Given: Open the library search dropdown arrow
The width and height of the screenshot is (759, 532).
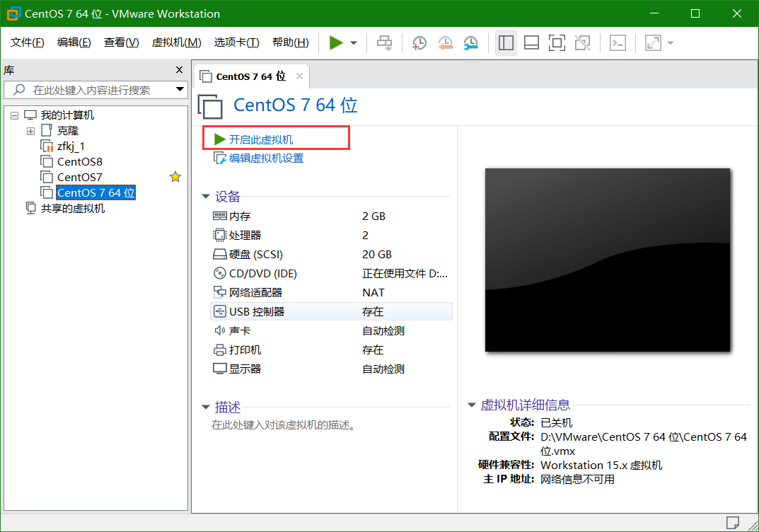Looking at the screenshot, I should (x=180, y=89).
